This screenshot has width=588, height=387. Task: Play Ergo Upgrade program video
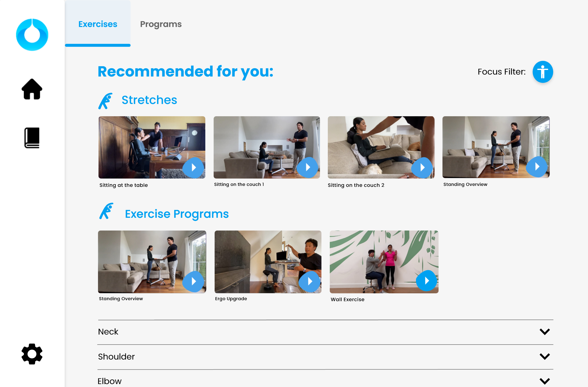click(x=310, y=281)
